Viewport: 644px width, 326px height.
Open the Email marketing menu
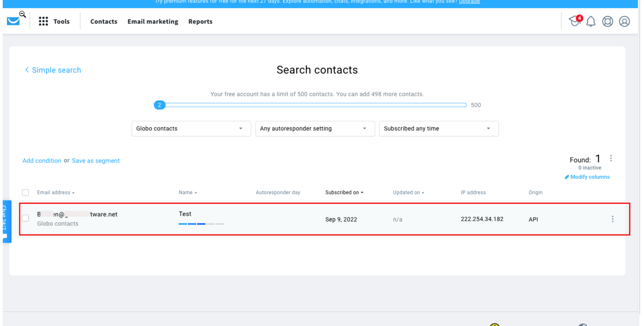153,22
